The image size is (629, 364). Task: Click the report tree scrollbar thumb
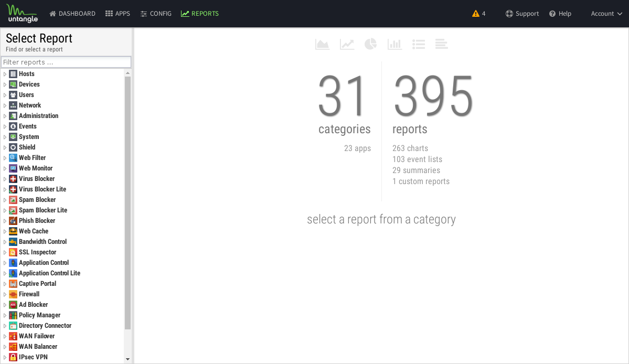pos(127,203)
